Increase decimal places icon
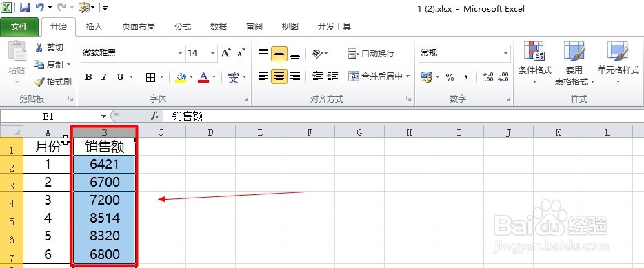Screen dimensions: 644x268 coord(488,76)
